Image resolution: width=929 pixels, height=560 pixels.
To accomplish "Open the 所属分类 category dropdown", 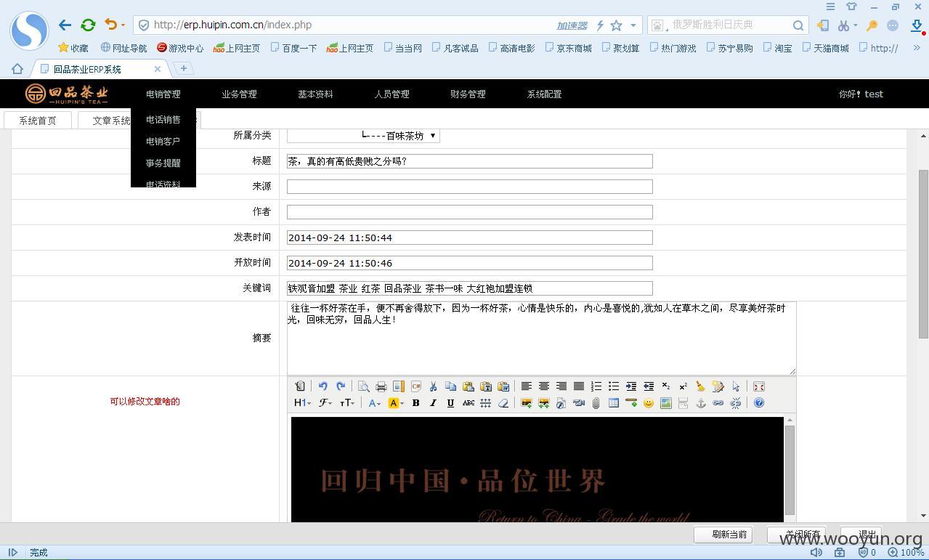I will (x=363, y=136).
